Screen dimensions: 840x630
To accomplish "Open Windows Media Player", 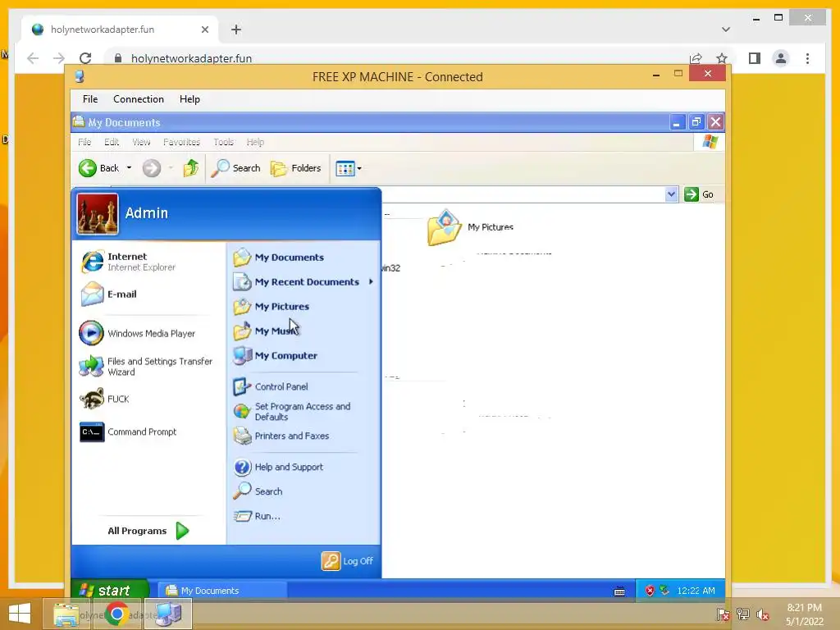I will 137,333.
